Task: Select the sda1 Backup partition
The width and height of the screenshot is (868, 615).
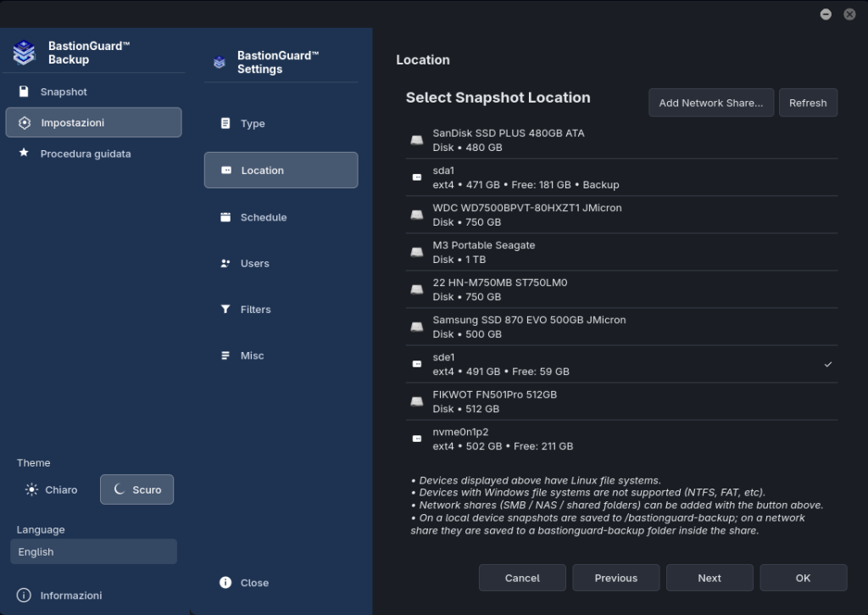Action: pos(621,177)
